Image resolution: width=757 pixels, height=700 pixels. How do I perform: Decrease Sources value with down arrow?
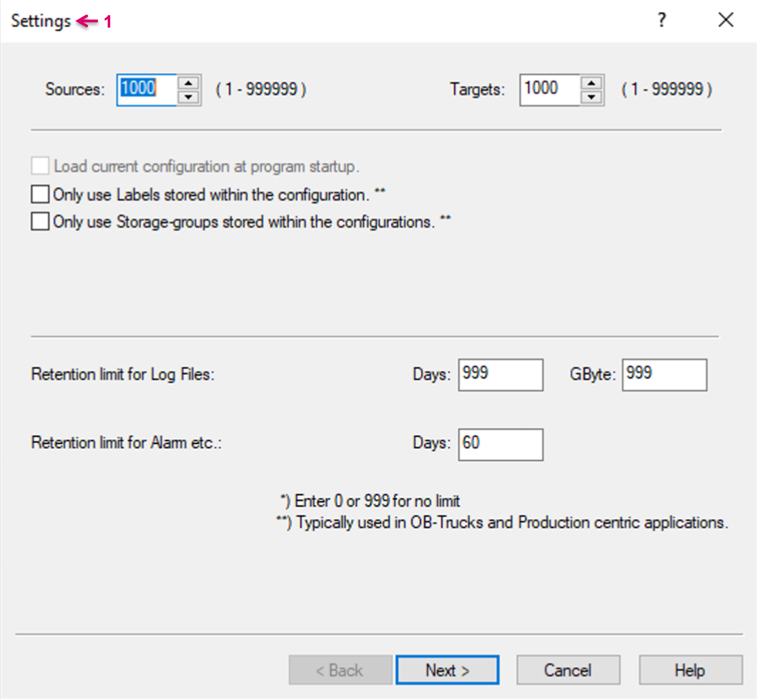188,97
